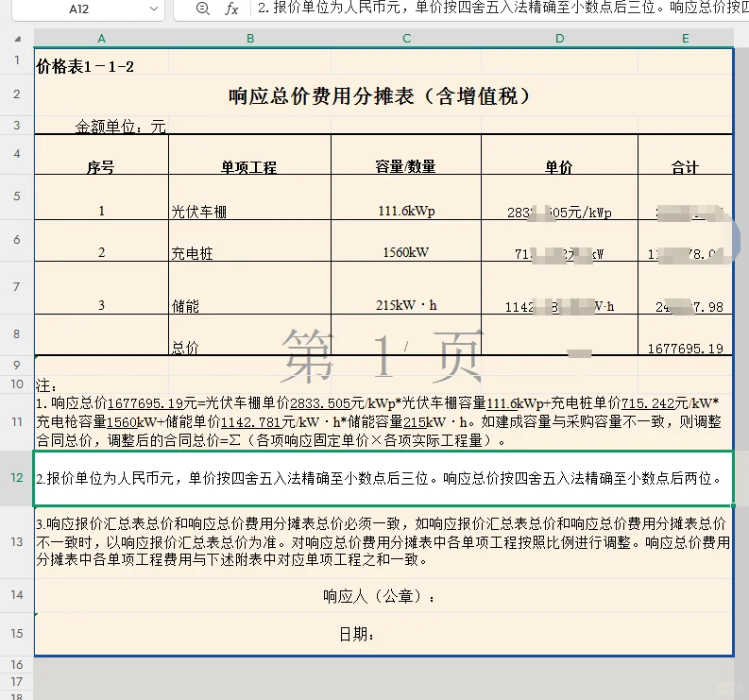Screen dimensions: 749x700
Task: Select row 15 header
Action: [x=17, y=634]
